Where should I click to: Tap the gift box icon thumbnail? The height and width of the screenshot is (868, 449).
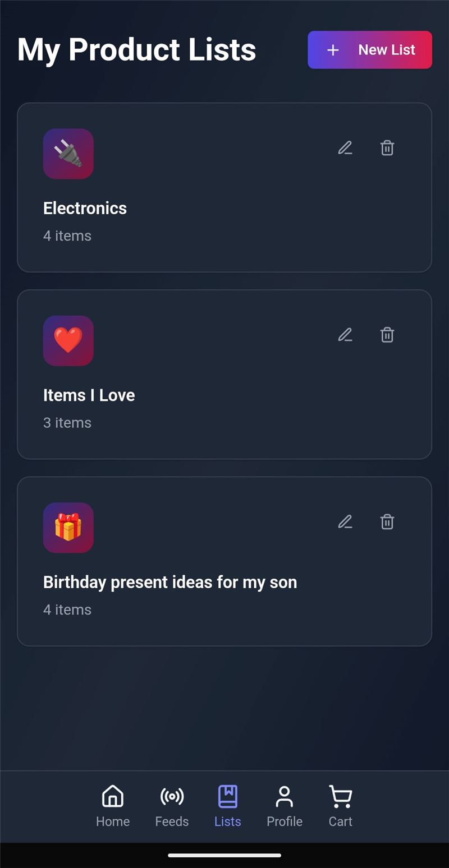68,528
